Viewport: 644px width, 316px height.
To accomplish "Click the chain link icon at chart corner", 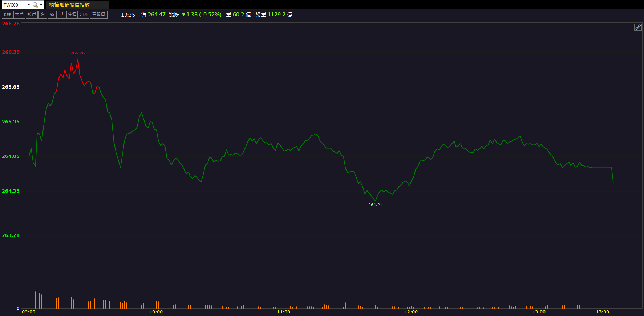I will pos(638,27).
